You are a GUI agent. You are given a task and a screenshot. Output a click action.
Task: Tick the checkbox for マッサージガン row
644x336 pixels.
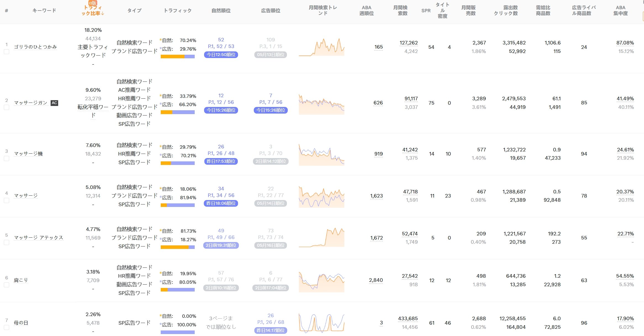[7, 107]
